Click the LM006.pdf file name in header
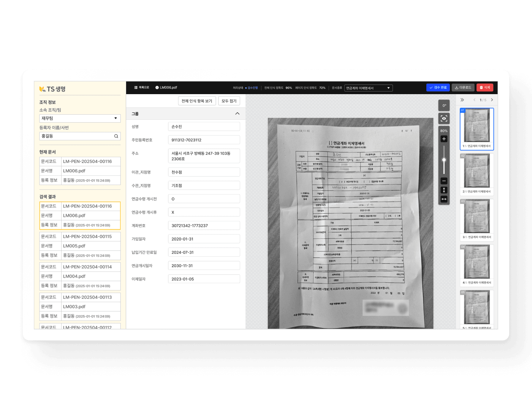Image resolution: width=532 pixels, height=410 pixels. click(168, 88)
